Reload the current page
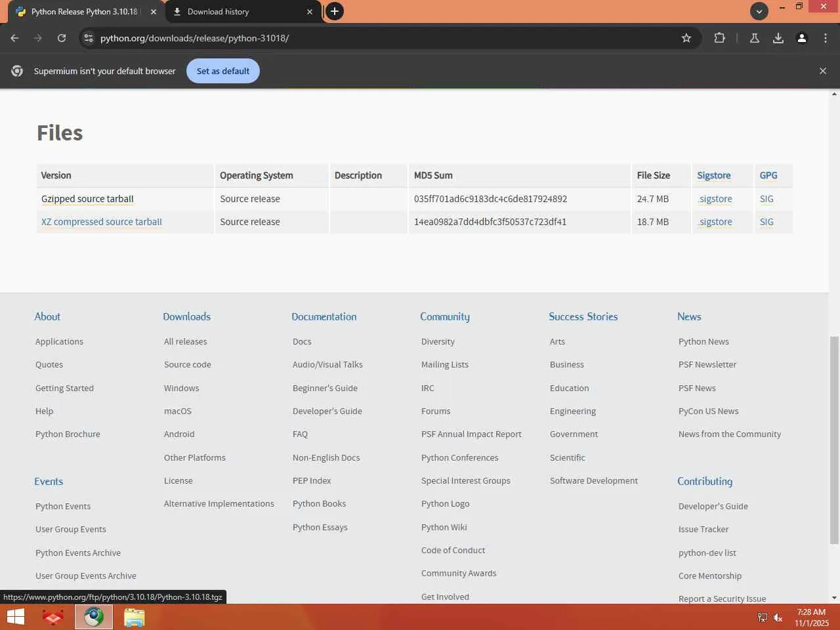Image resolution: width=840 pixels, height=630 pixels. pos(62,38)
